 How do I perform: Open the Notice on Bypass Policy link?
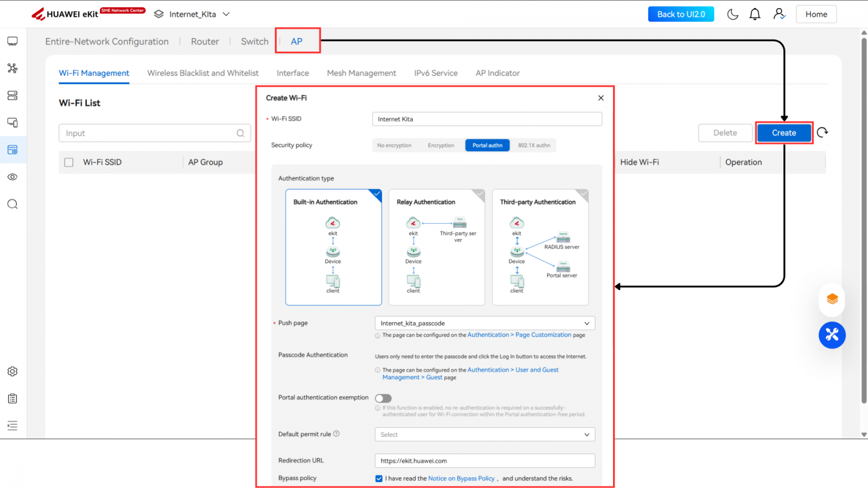[461, 478]
